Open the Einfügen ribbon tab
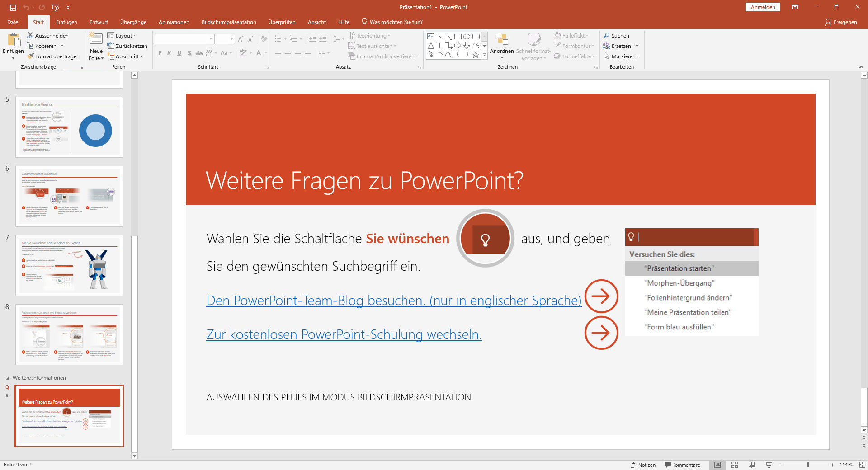The image size is (868, 470). [66, 22]
